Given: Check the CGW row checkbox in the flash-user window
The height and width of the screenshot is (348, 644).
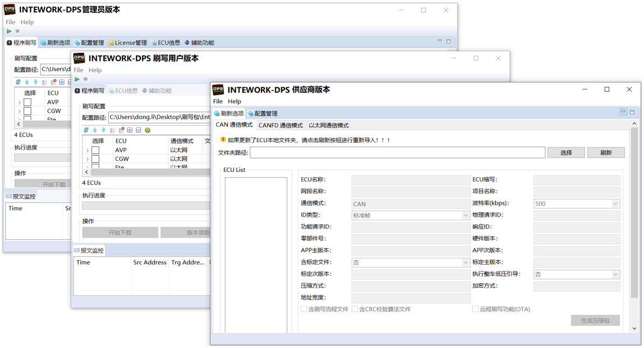Looking at the screenshot, I should (95, 159).
